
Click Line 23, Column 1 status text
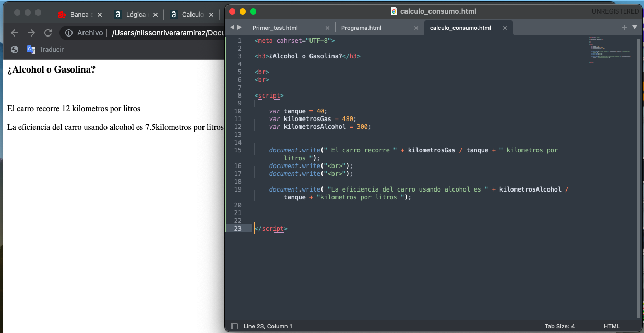(x=268, y=326)
